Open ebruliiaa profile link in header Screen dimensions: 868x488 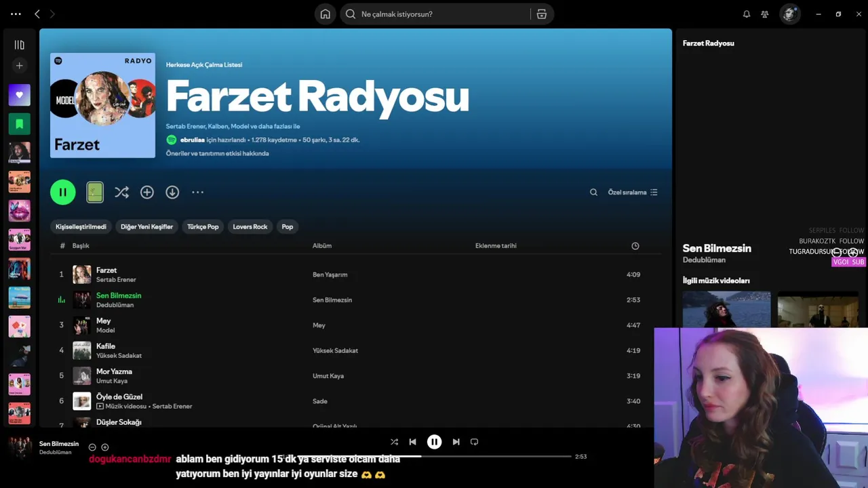coord(192,140)
